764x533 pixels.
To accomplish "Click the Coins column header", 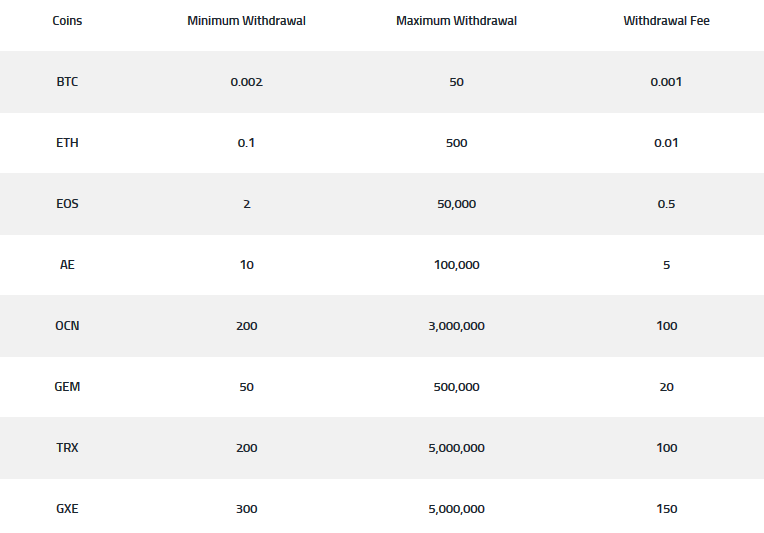I will point(67,21).
